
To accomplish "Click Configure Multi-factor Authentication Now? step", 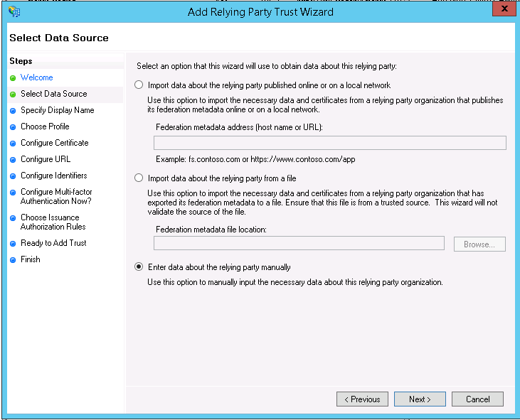I will tap(56, 196).
